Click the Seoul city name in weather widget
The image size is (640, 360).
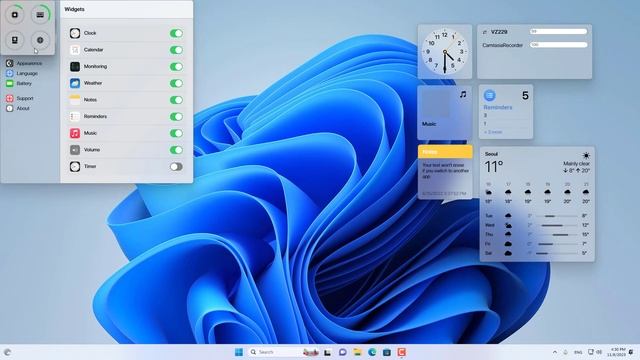491,154
